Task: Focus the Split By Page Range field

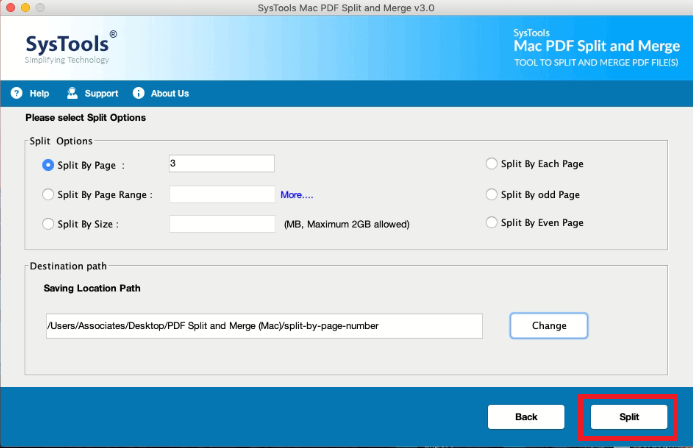Action: (222, 194)
